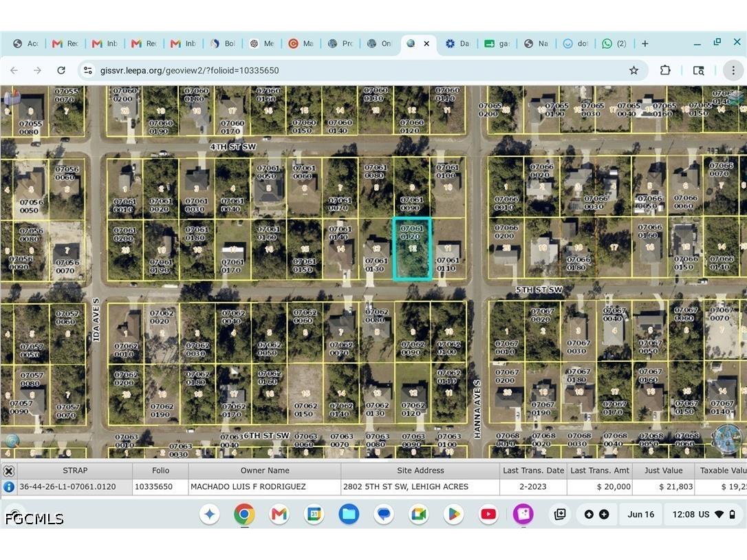This screenshot has width=747, height=560.
Task: Go back using the browser back arrow
Action: 14,71
